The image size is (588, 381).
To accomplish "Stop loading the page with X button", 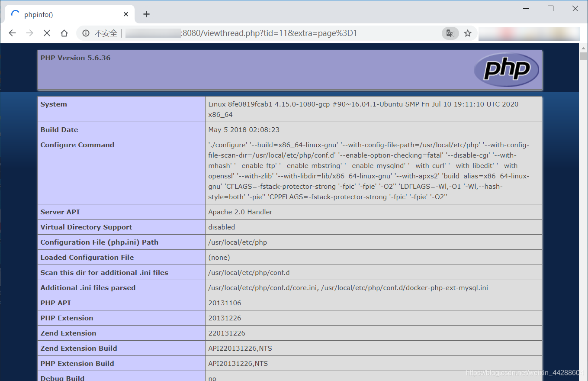I will [47, 33].
